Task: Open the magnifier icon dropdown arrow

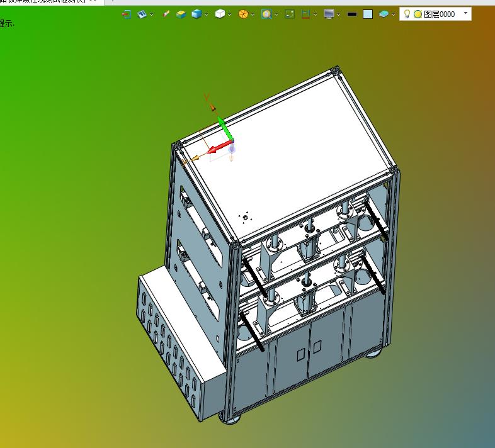Action: pyautogui.click(x=276, y=14)
